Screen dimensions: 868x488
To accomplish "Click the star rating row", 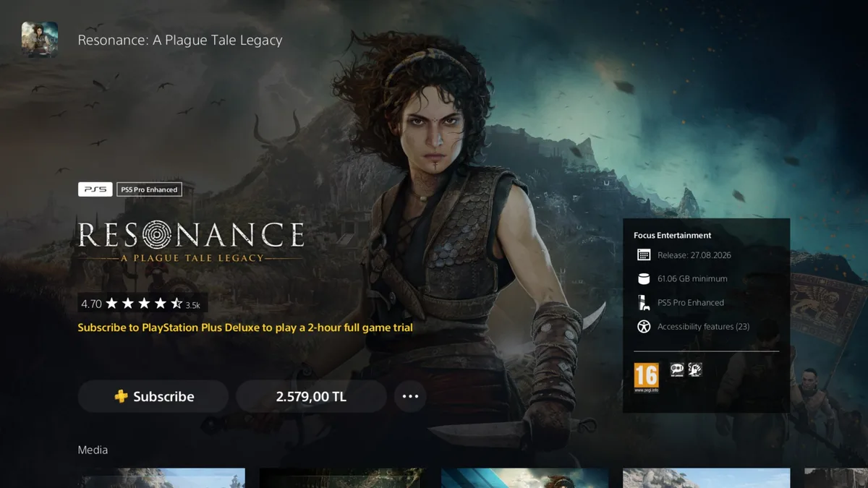I will pyautogui.click(x=143, y=304).
